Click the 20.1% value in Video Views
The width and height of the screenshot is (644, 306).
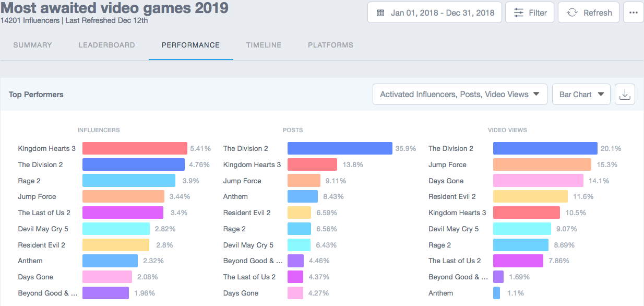coord(611,148)
